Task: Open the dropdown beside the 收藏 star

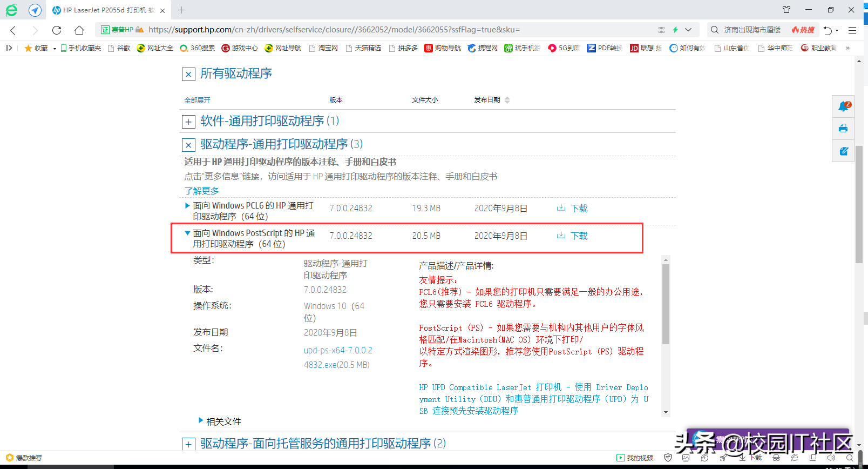Action: tap(55, 49)
